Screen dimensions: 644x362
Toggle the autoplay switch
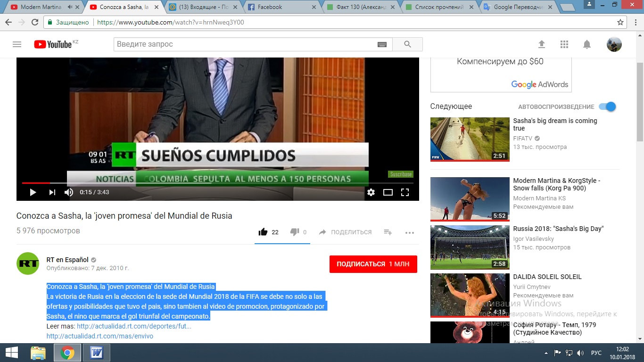[x=607, y=107]
